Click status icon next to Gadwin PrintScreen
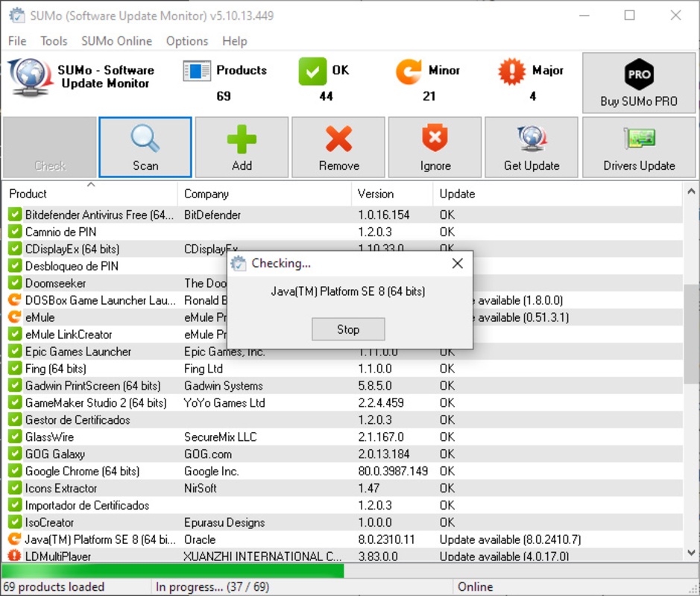 (15, 385)
